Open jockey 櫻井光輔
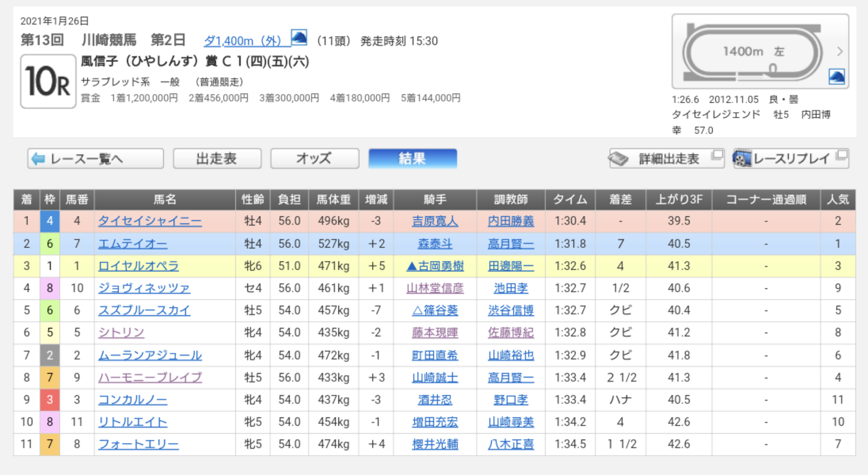868x475 pixels. click(435, 444)
